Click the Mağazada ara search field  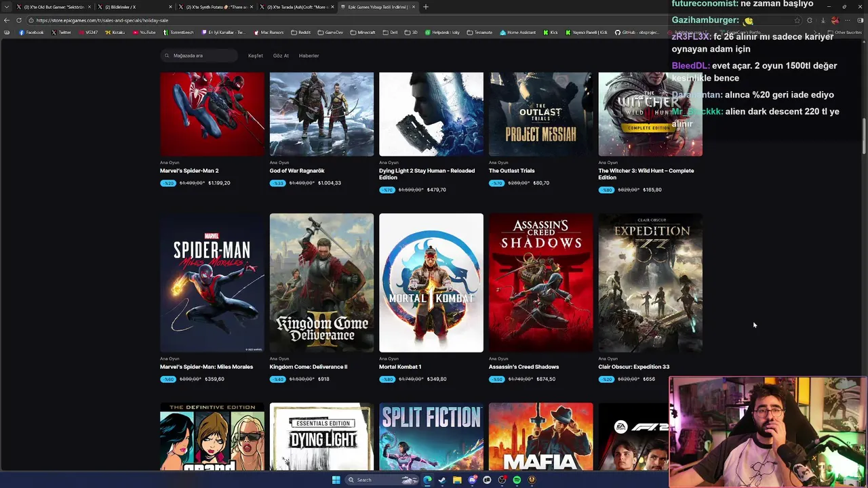[199, 56]
